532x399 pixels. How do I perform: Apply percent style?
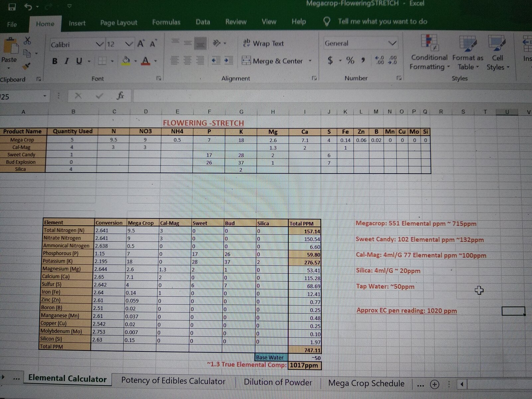click(350, 61)
